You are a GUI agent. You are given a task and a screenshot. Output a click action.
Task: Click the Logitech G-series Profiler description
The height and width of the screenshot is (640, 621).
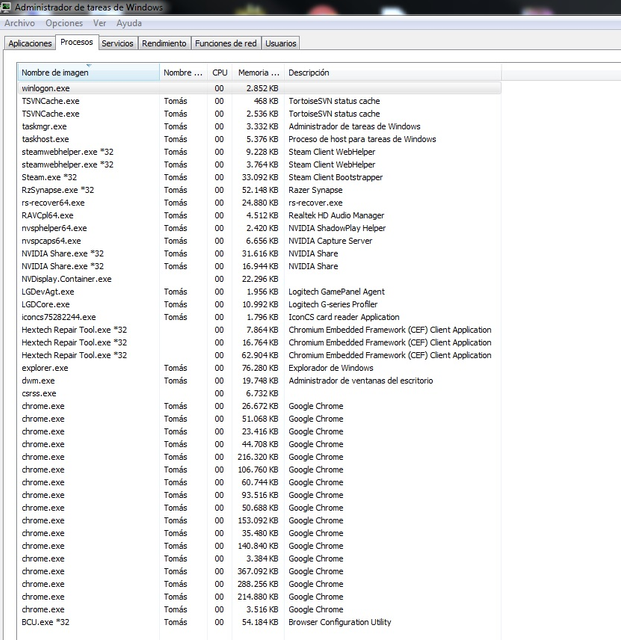[333, 304]
